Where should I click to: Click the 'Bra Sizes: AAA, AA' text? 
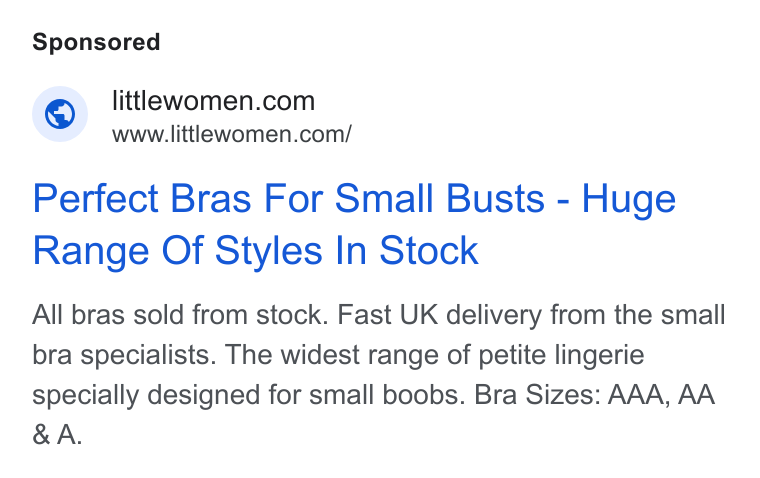(594, 395)
